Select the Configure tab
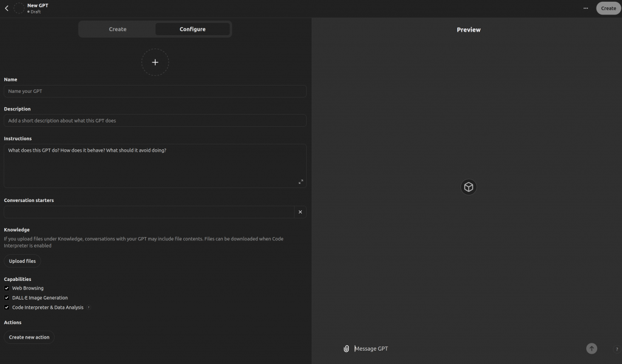 pyautogui.click(x=193, y=29)
